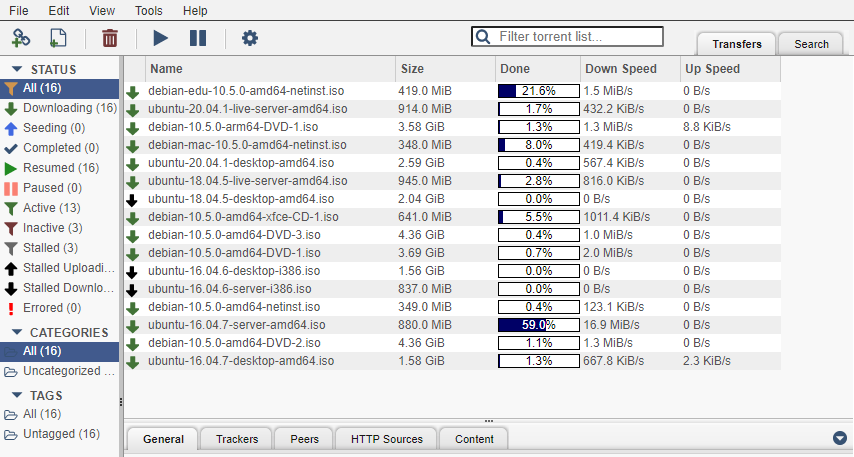Click the Stalled Uploading up arrow icon
The image size is (854, 457).
[10, 269]
